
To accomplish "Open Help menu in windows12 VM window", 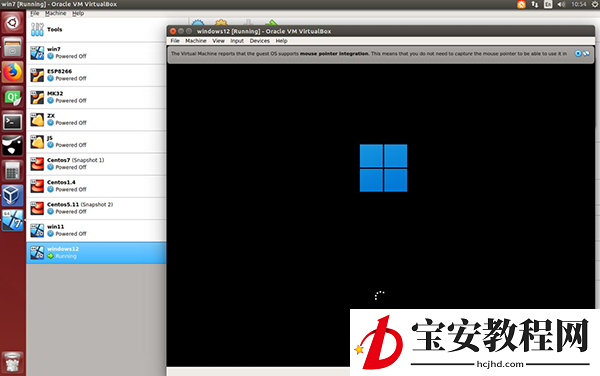I will point(281,41).
